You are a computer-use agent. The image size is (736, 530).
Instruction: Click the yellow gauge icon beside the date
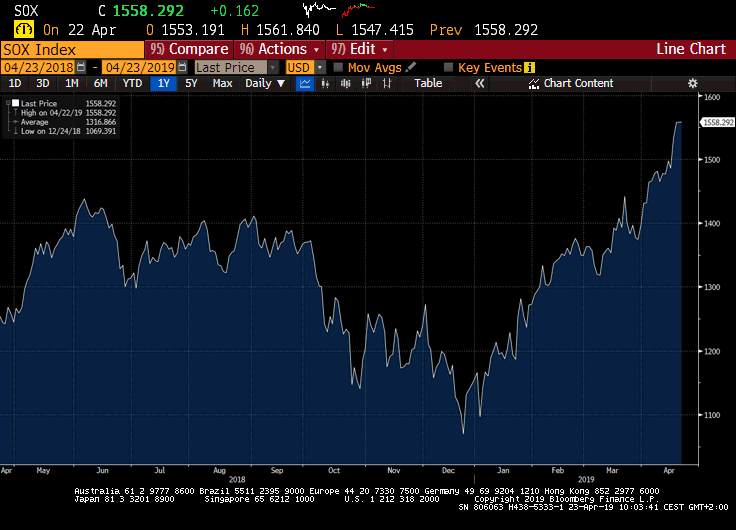21,30
